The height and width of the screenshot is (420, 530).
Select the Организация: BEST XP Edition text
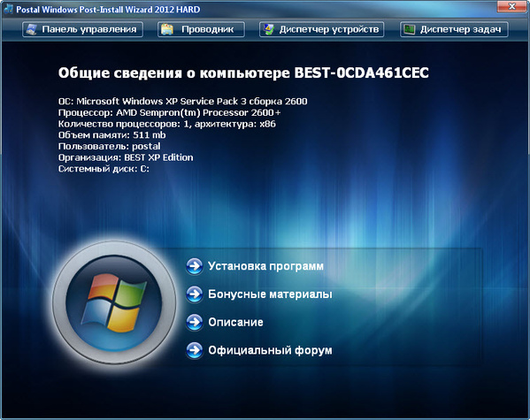pyautogui.click(x=126, y=157)
